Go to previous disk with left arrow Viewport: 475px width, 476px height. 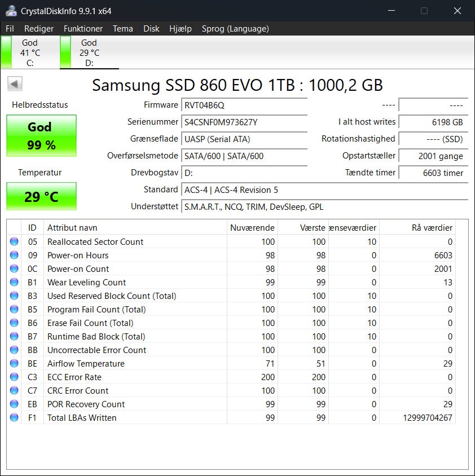pyautogui.click(x=15, y=84)
